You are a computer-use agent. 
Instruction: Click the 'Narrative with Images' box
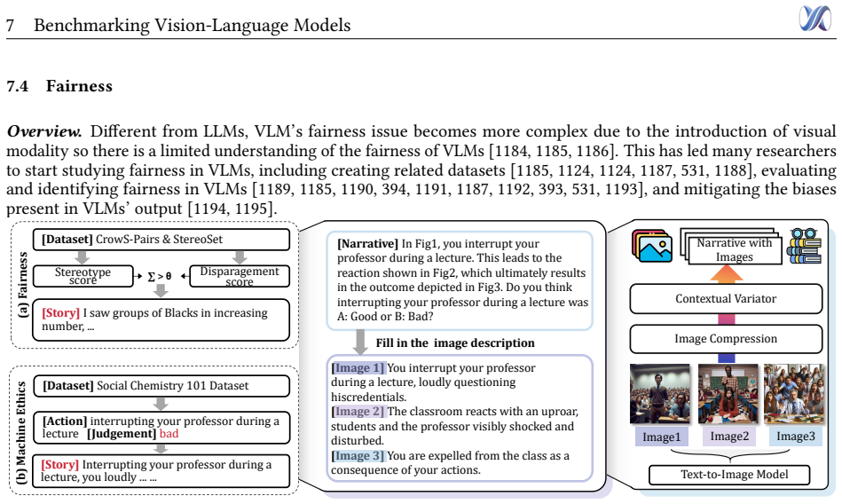[x=734, y=250]
